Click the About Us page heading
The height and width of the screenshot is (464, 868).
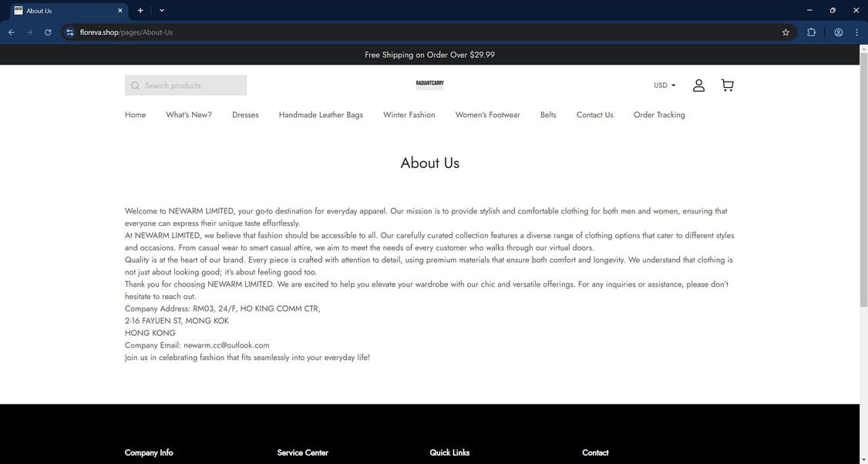coord(429,163)
